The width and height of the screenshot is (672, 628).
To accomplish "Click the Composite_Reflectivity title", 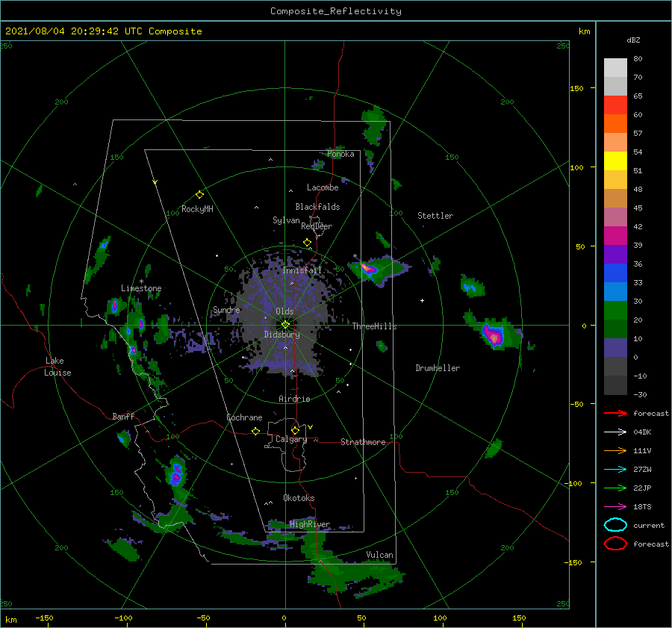I will [x=336, y=11].
